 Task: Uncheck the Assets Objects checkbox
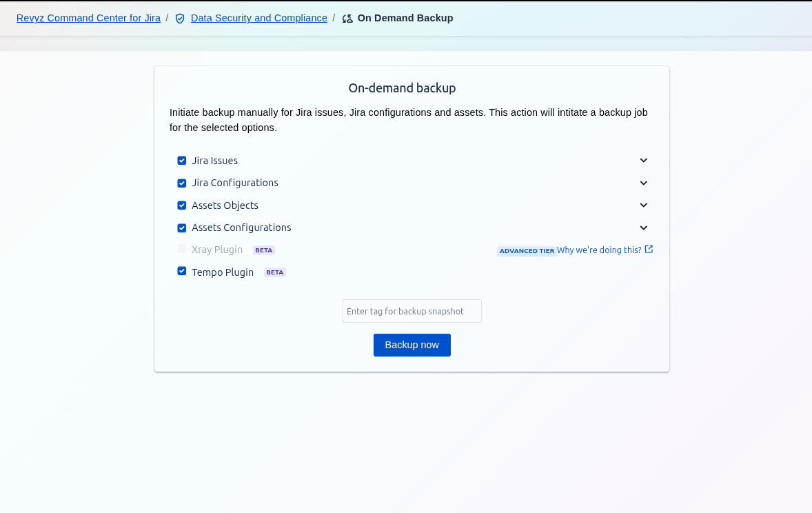tap(182, 205)
